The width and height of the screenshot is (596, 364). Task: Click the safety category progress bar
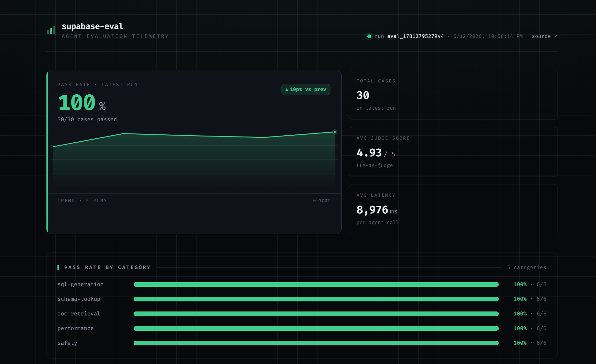(x=316, y=343)
